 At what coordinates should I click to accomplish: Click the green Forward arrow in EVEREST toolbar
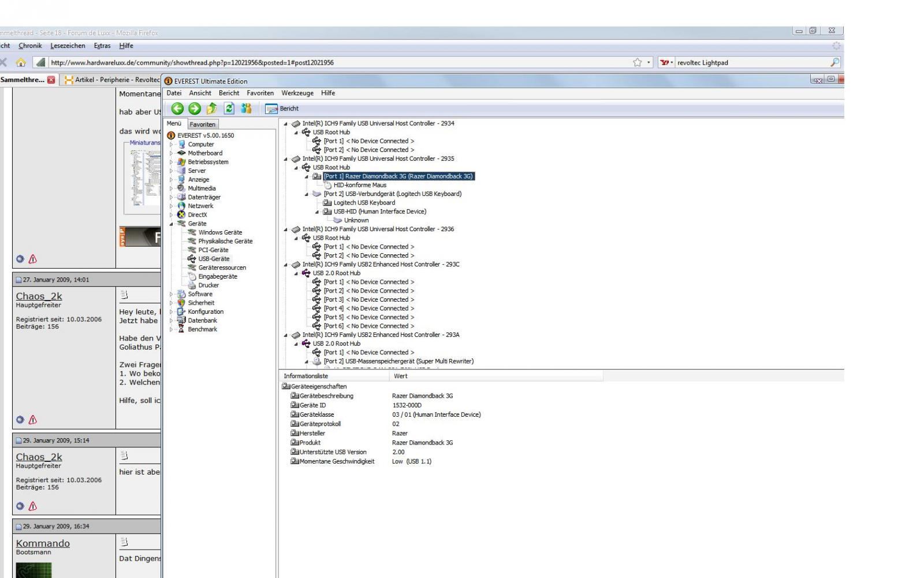point(195,108)
